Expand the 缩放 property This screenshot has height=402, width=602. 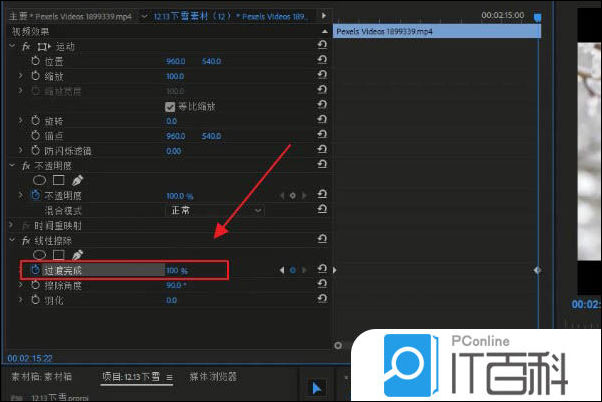click(x=20, y=76)
